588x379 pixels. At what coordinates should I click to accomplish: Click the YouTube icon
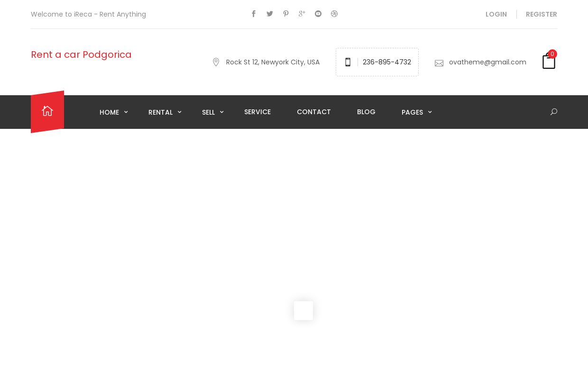click(318, 14)
